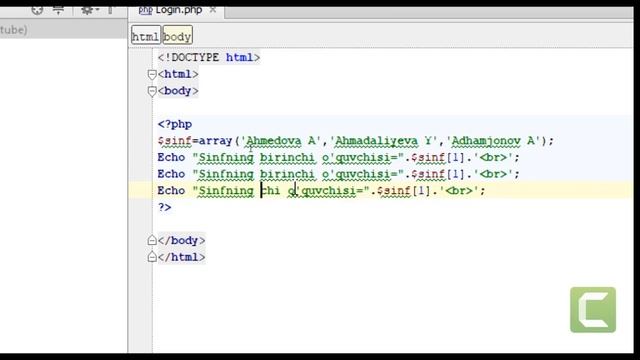Collapse the opening html tag fold
The width and height of the screenshot is (640, 360).
click(x=152, y=74)
